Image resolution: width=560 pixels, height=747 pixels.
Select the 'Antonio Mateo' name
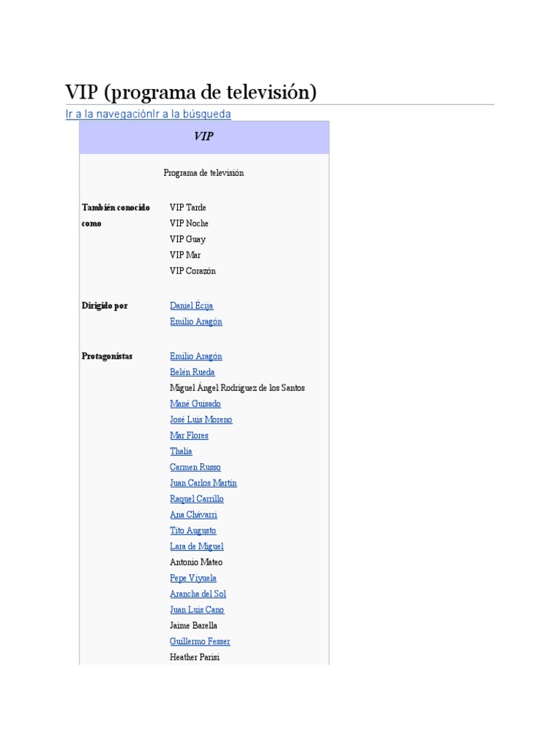point(196,562)
